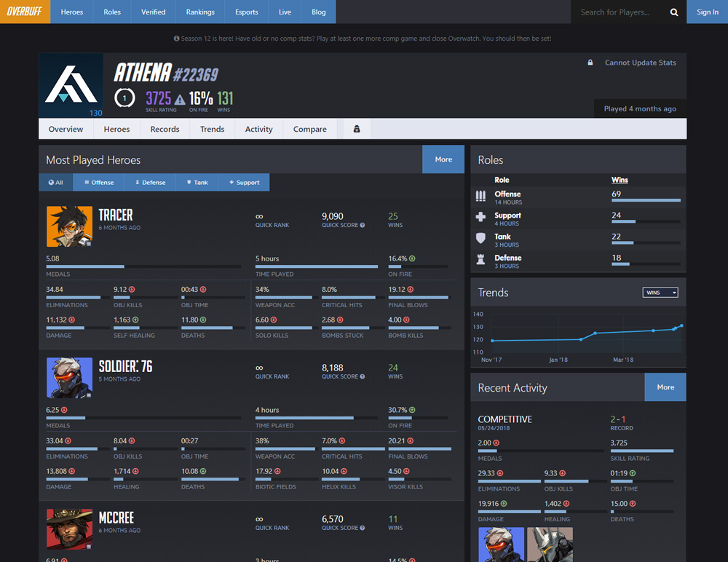This screenshot has width=728, height=562.
Task: Click Tracer obj kills trend indicator
Action: click(x=132, y=289)
